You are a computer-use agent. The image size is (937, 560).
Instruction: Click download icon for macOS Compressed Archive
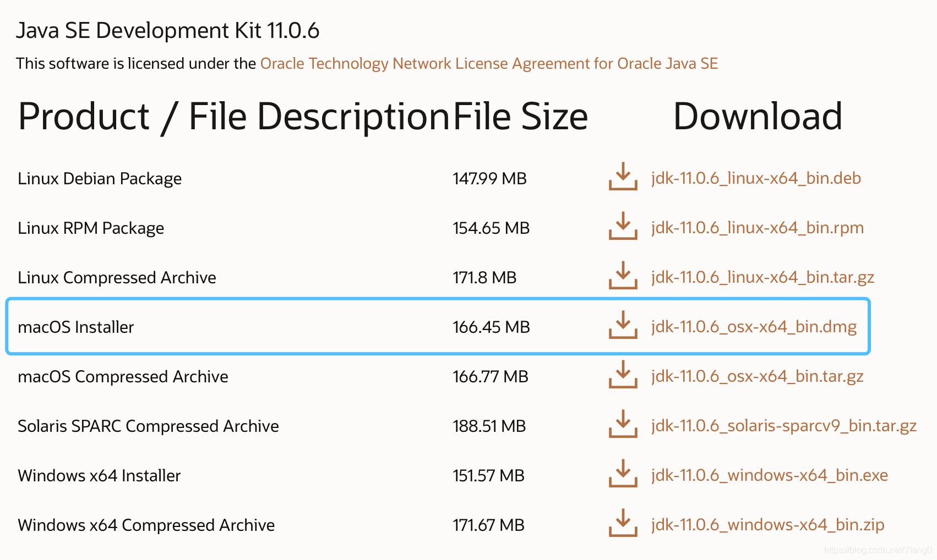coord(623,374)
